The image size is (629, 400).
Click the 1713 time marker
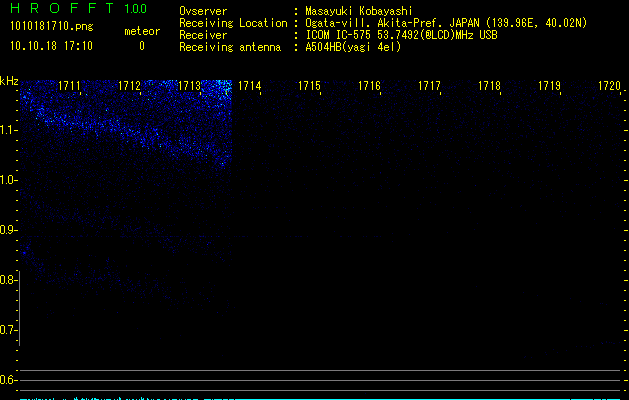[189, 86]
